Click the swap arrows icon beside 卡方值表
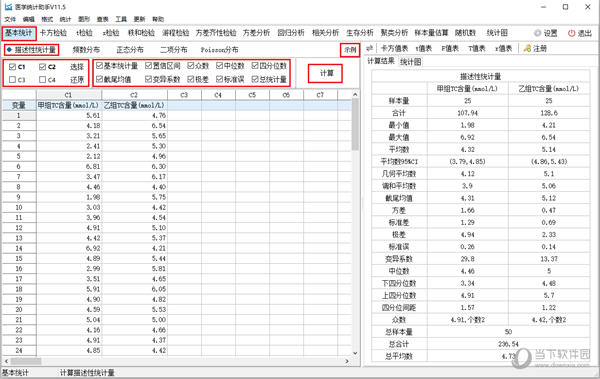This screenshot has height=379, width=600. 369,49
